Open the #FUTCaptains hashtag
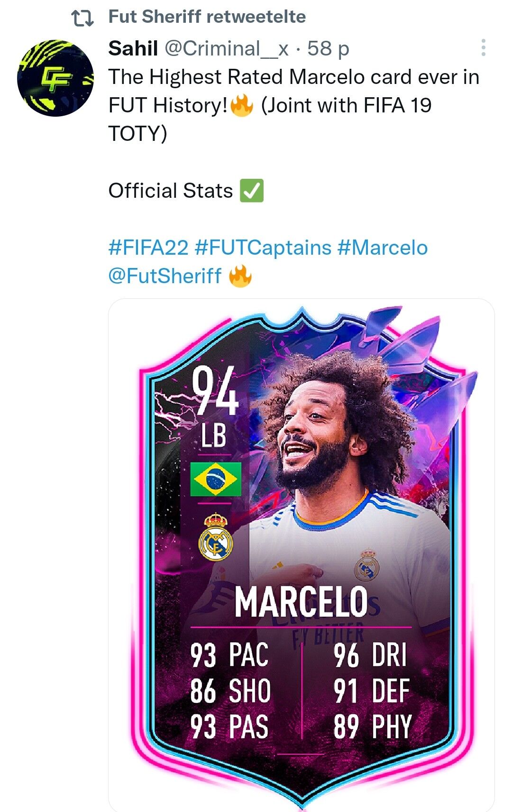Viewport: 512px width, 812px height. pos(263,248)
